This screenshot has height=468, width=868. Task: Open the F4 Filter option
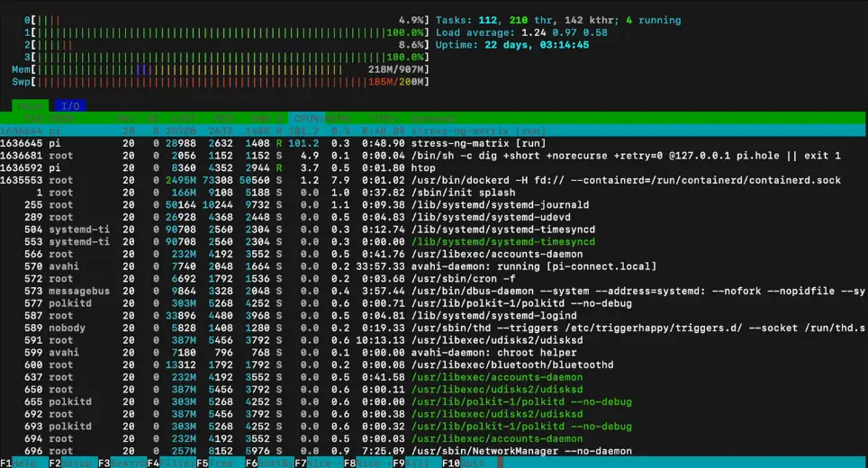(172, 463)
